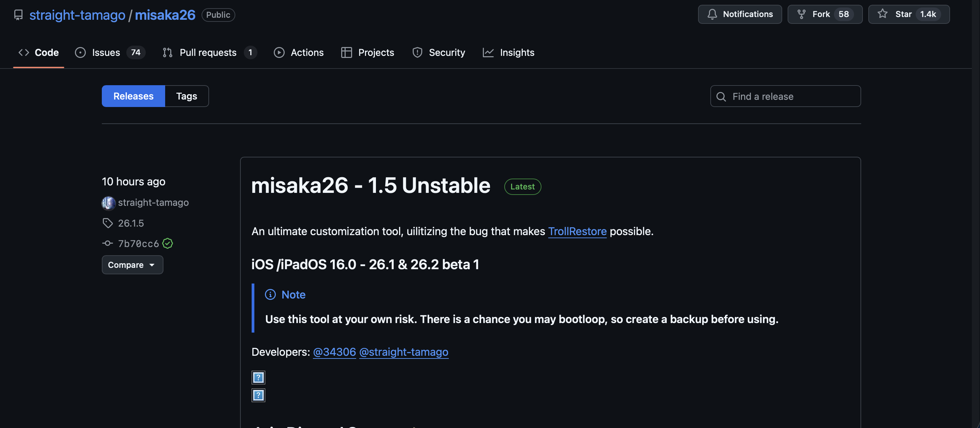Screen dimensions: 980x428
Task: Open the straight-tamago author avatar
Action: [108, 202]
